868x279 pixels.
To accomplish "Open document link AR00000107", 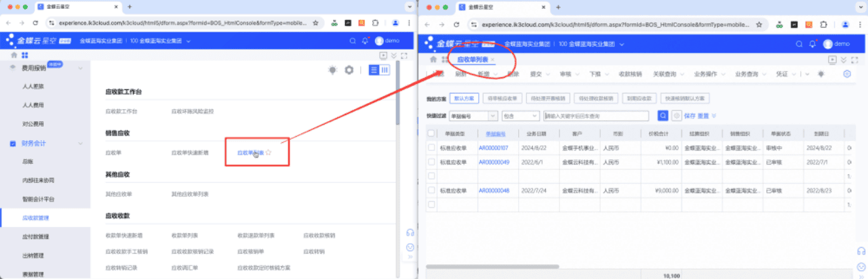I will 493,148.
